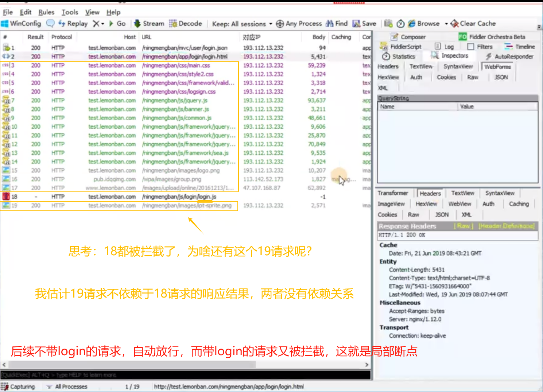Click the Replay toolbar button

[73, 24]
